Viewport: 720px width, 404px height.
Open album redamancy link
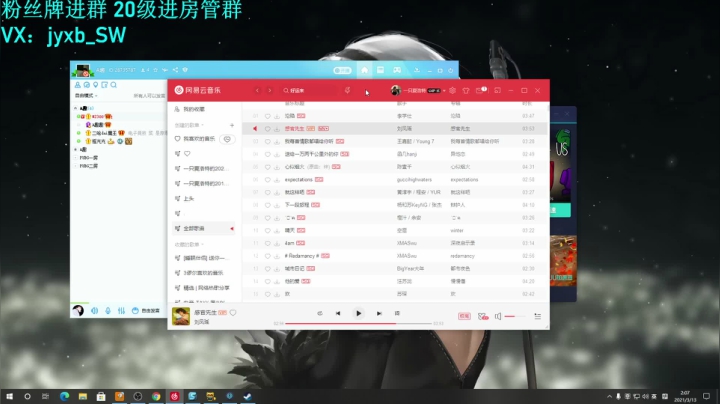(x=462, y=256)
